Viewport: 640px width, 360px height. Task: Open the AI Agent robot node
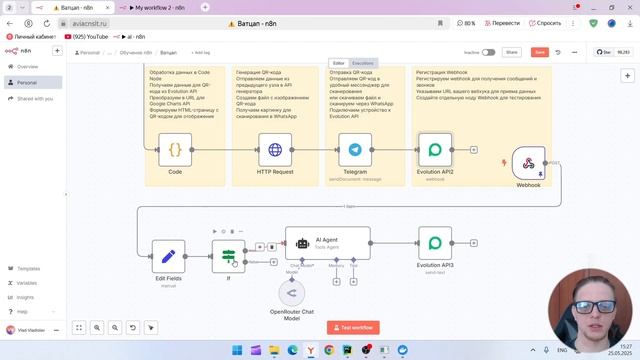[x=328, y=243]
